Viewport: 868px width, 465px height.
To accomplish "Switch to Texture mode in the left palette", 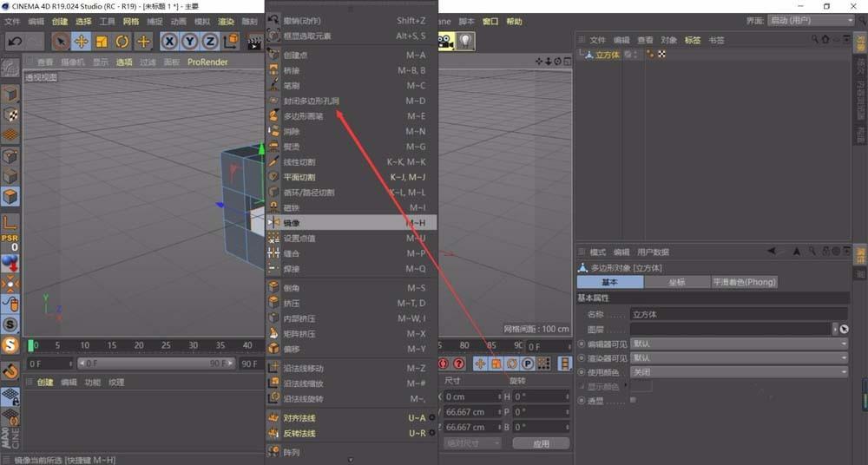I will pyautogui.click(x=10, y=115).
